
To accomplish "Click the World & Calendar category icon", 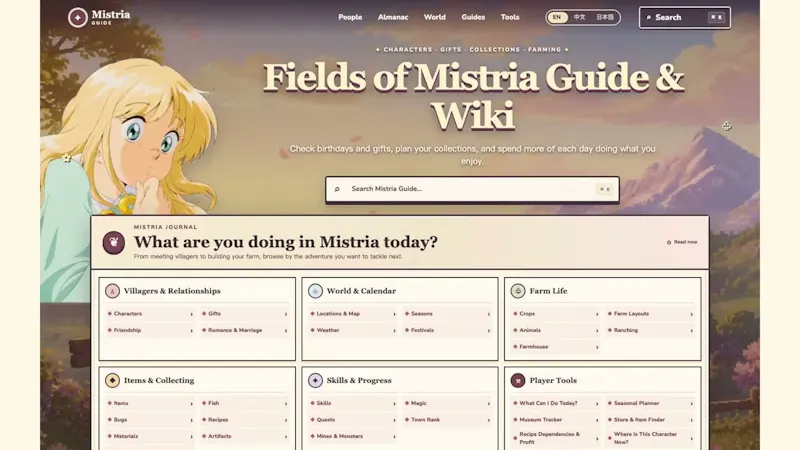I will pos(315,291).
